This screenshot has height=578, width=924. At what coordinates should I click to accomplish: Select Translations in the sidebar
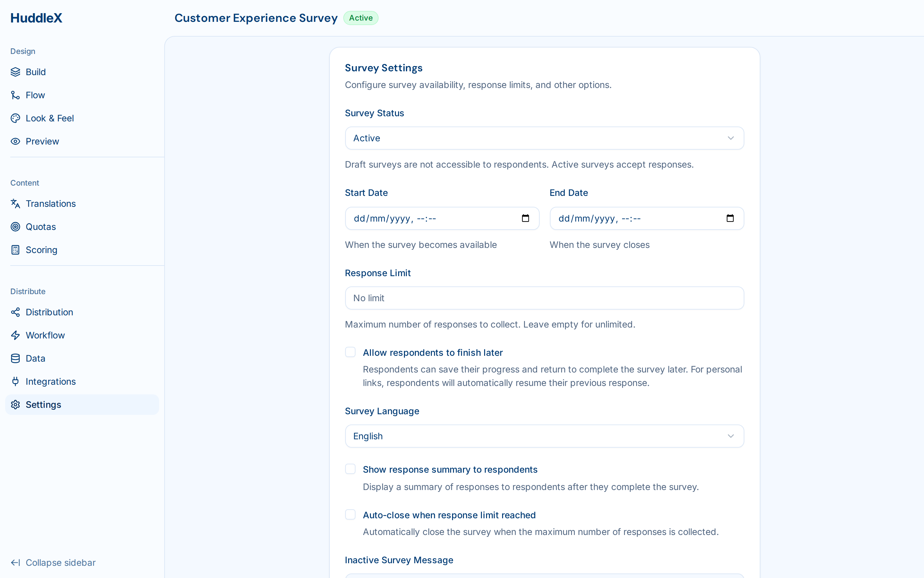[82, 204]
